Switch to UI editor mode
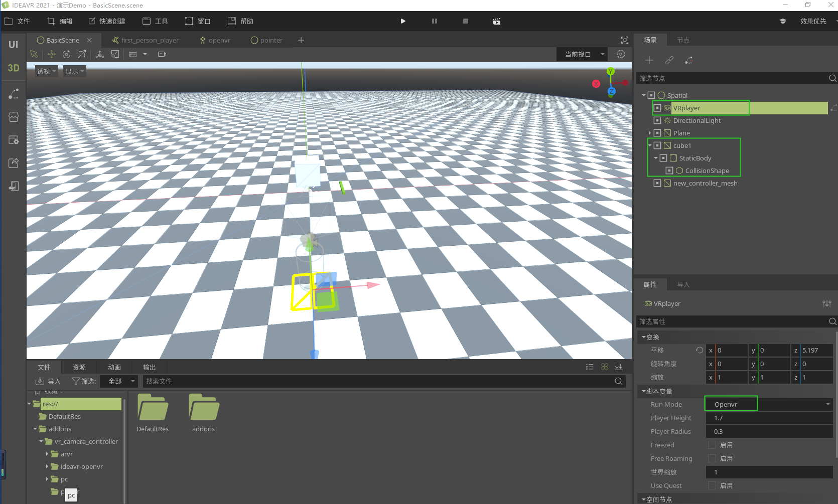This screenshot has height=504, width=838. 14,44
